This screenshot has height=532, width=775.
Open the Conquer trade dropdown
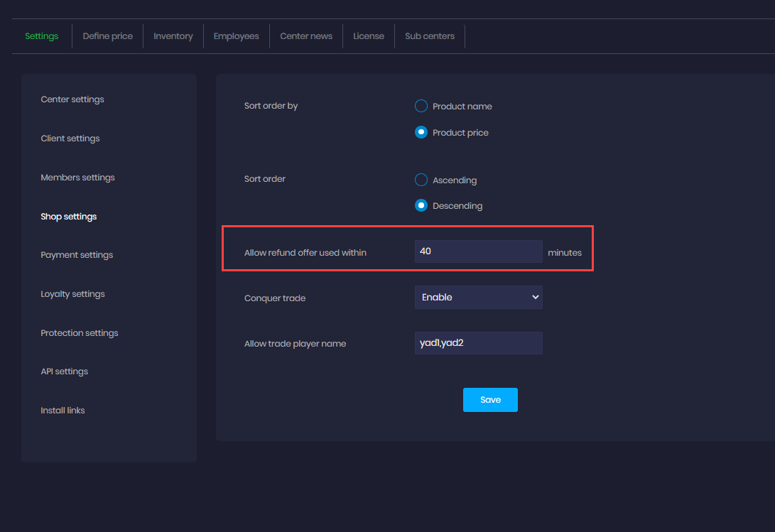coord(478,298)
